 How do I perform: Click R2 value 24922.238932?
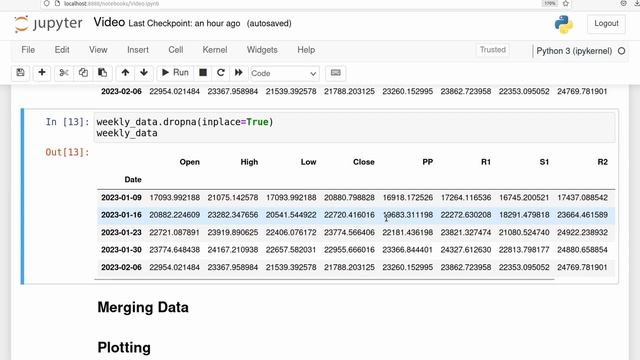(x=582, y=232)
